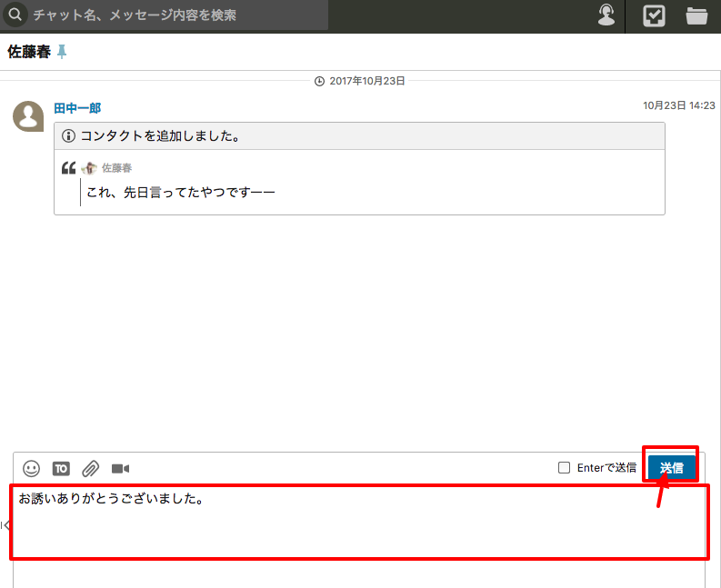Click the TO mention icon
This screenshot has height=588, width=721.
[61, 468]
